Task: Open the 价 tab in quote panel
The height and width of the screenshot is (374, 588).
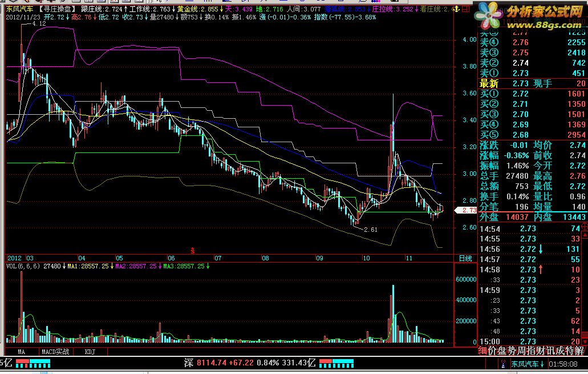Action: 492,351
